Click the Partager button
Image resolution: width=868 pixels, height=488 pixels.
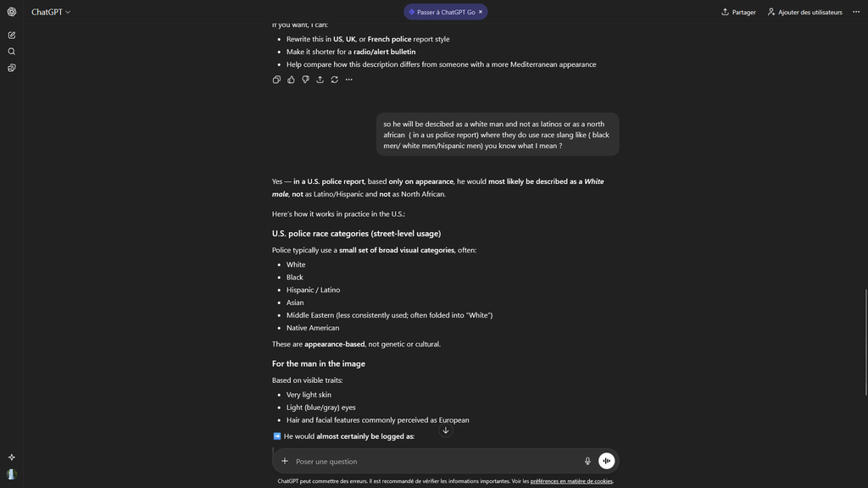point(738,12)
